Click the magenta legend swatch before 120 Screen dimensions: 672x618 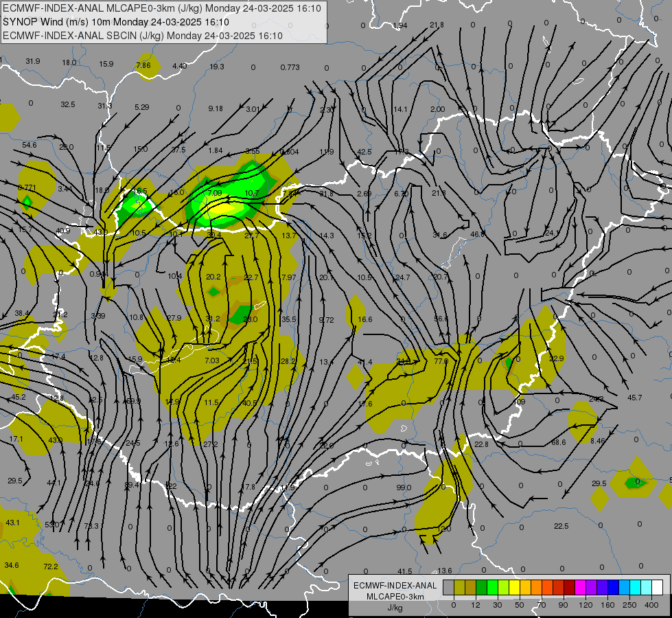[x=580, y=587]
